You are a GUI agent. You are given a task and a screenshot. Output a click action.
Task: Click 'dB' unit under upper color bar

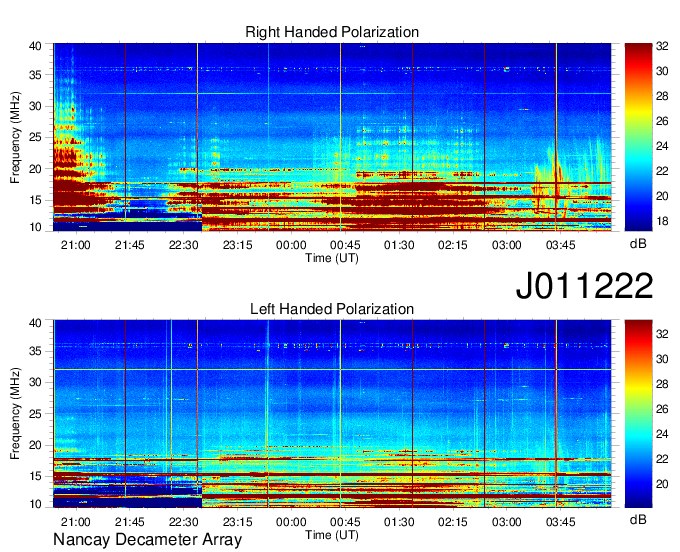[x=638, y=244]
